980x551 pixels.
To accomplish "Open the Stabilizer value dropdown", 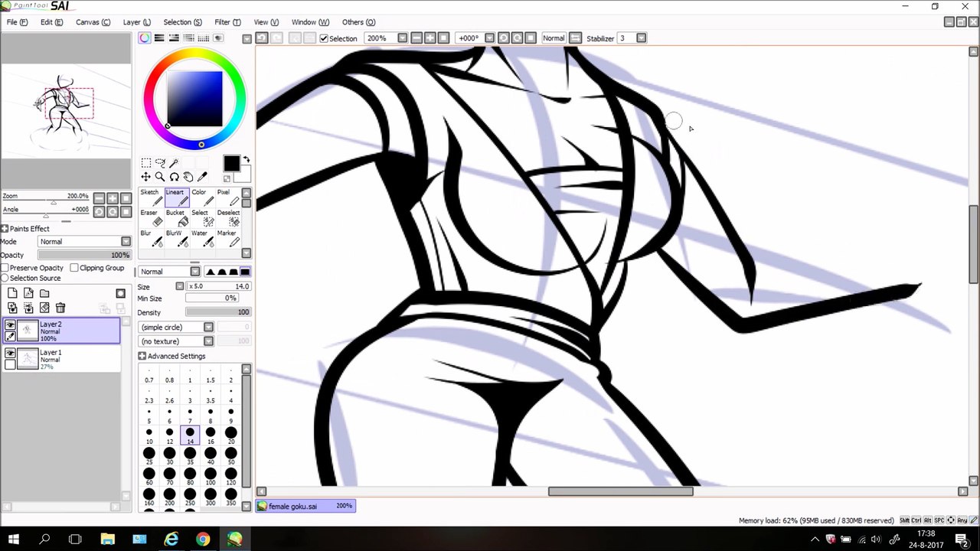I will point(641,38).
